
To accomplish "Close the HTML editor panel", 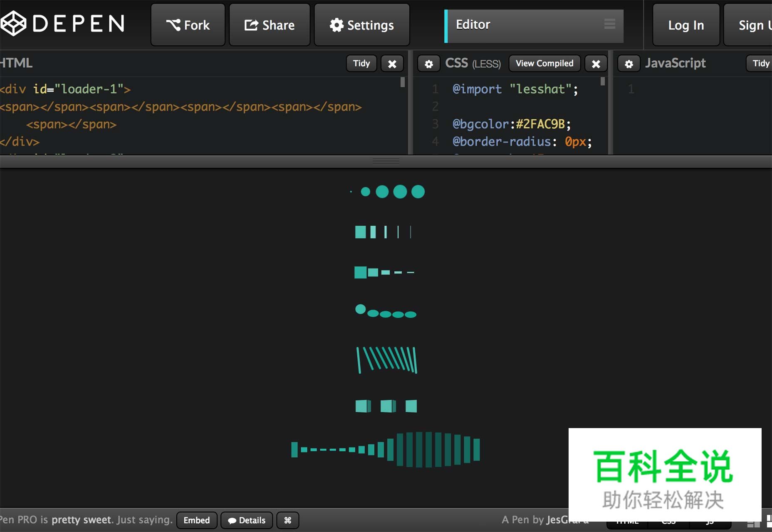I will point(392,64).
